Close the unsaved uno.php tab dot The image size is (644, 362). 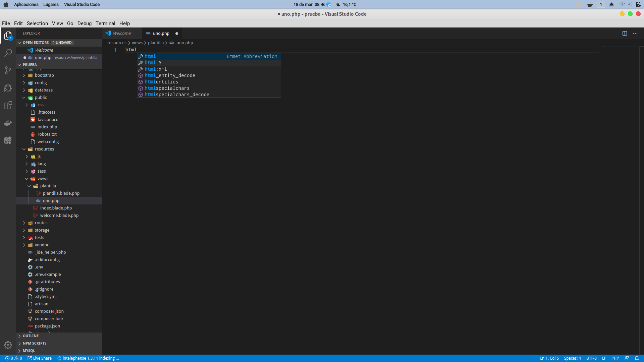(177, 34)
